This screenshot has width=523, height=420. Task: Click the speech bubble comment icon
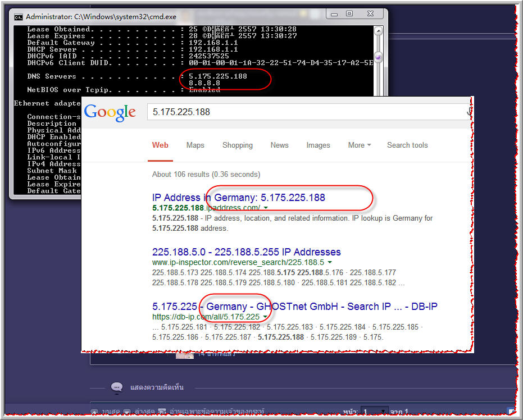click(117, 387)
